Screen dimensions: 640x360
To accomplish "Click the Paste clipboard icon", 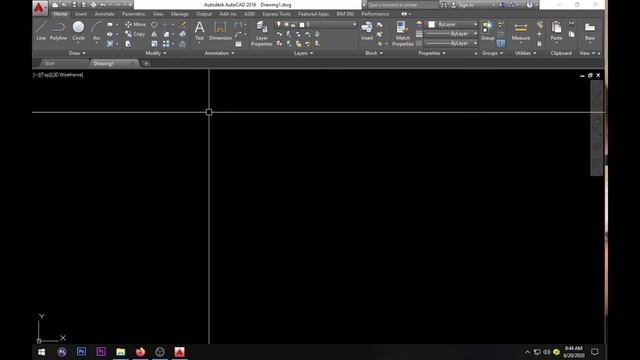I will click(556, 31).
